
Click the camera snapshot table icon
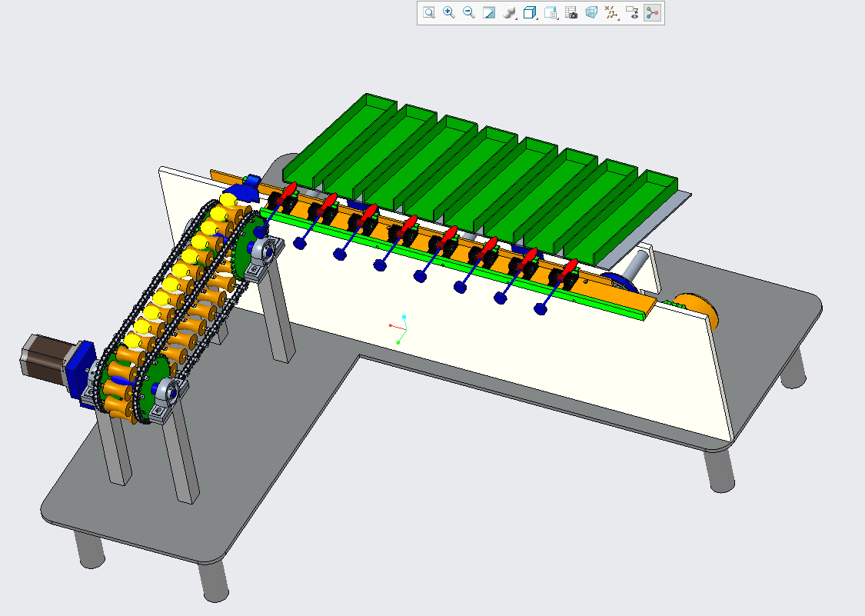pyautogui.click(x=571, y=13)
